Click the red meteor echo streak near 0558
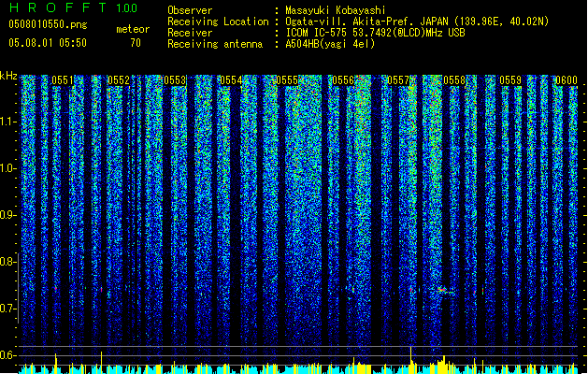The image size is (588, 374). click(x=446, y=291)
